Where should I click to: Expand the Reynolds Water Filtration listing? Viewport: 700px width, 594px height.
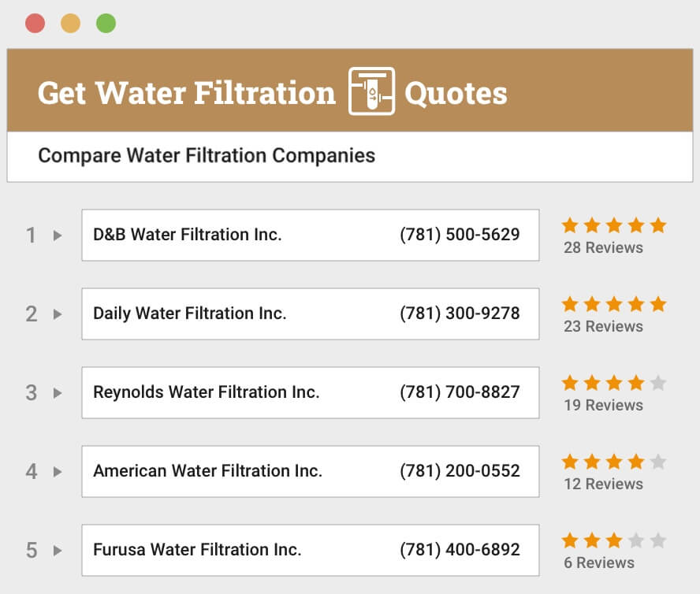point(57,392)
